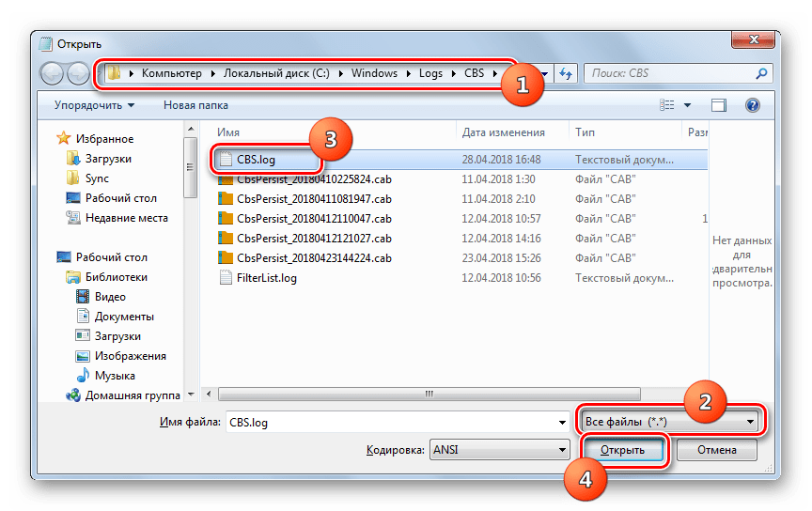Click the horizontal scrollbar in file list

click(429, 394)
